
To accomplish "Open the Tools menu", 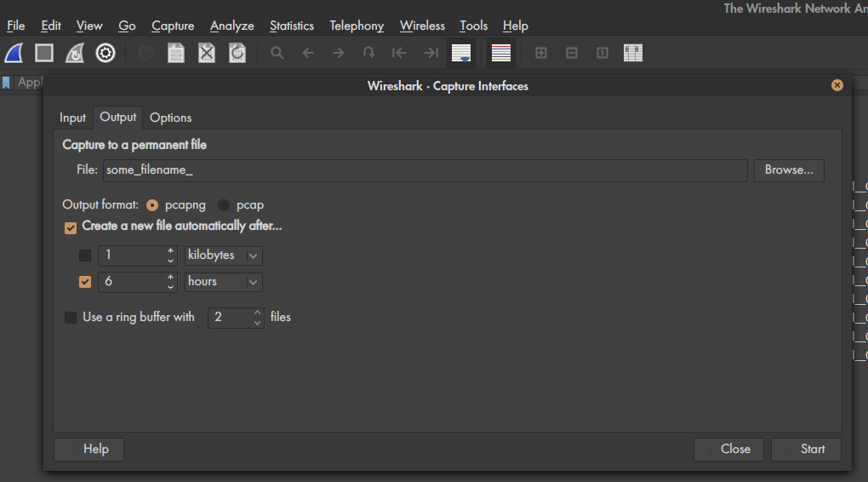I will click(473, 26).
